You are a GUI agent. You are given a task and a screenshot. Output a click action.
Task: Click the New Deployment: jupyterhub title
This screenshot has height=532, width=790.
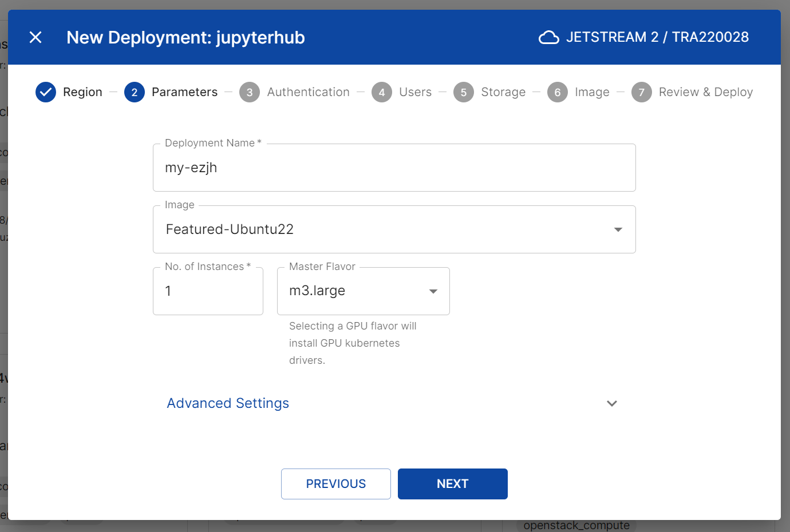pyautogui.click(x=185, y=38)
